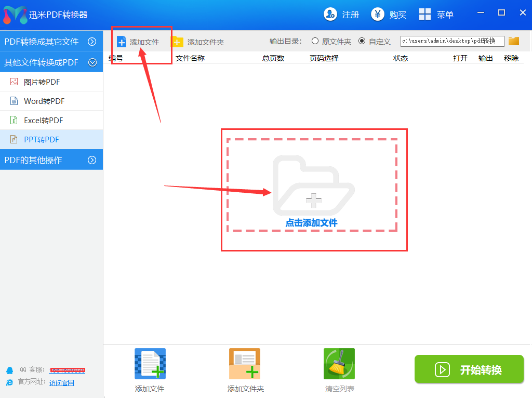Open output folder browse icon
The height and width of the screenshot is (398, 532).
514,41
